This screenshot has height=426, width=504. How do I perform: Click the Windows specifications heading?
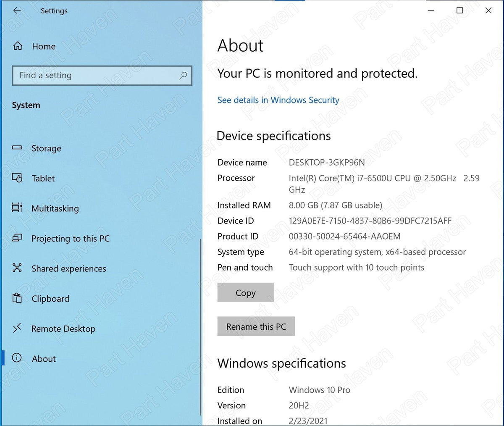pos(281,363)
